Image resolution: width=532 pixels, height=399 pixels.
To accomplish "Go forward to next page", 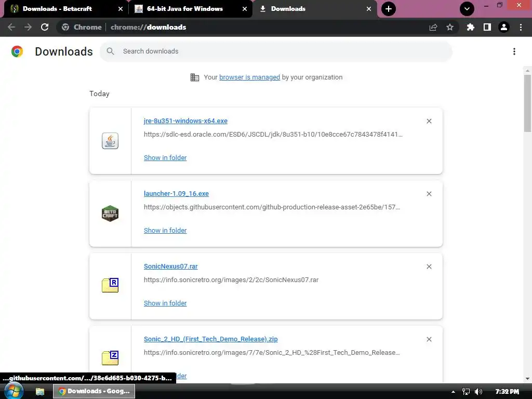I will [x=28, y=27].
